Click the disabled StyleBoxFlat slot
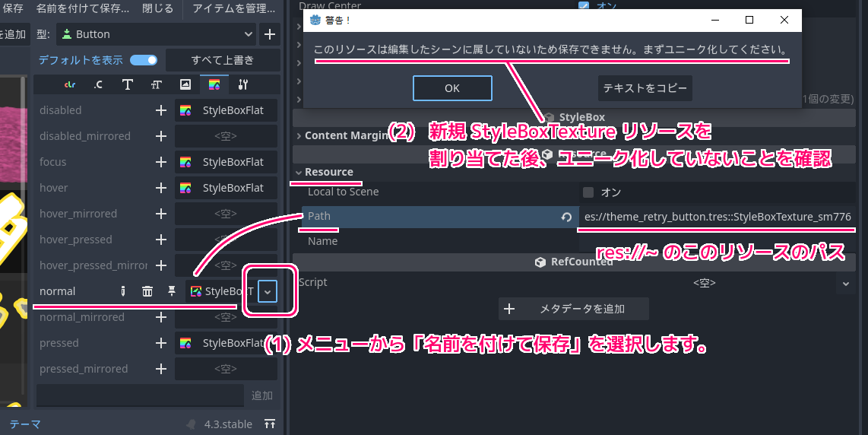Screen dimensions: 868x435 (226, 110)
